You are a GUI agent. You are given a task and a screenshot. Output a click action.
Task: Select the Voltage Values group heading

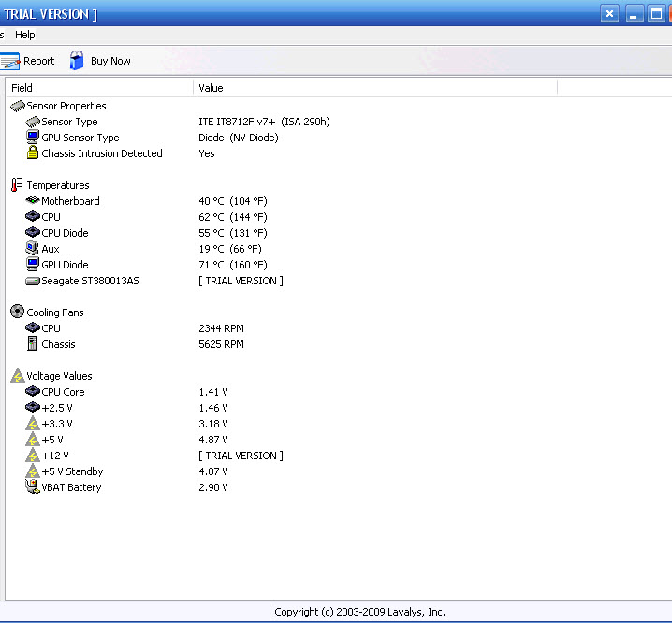[x=59, y=376]
